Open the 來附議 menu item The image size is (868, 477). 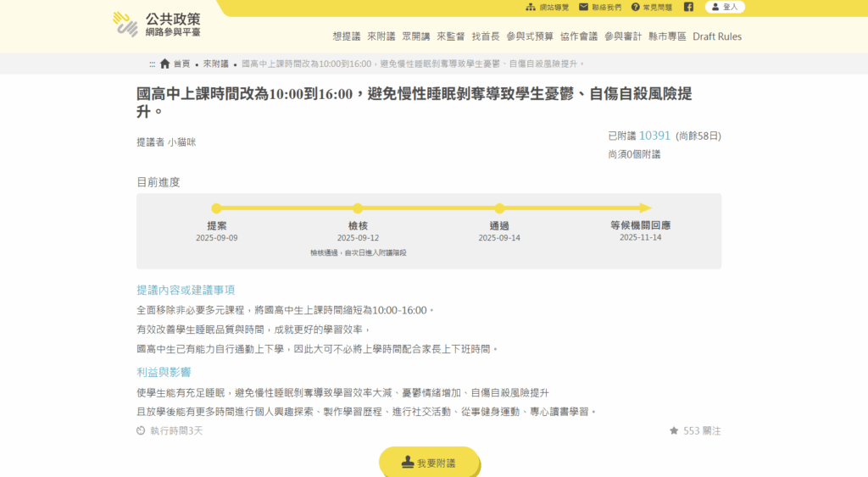coord(381,36)
